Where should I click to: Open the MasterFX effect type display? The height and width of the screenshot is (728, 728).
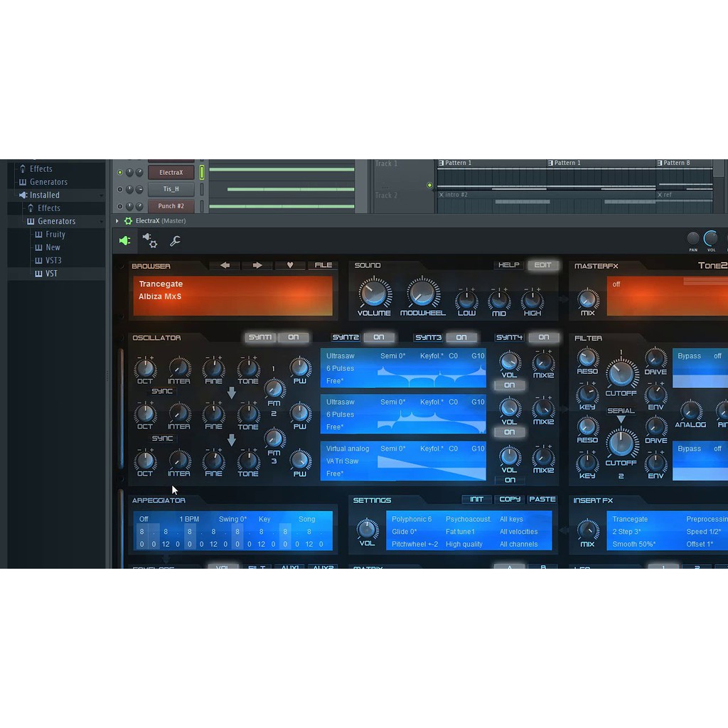click(667, 295)
